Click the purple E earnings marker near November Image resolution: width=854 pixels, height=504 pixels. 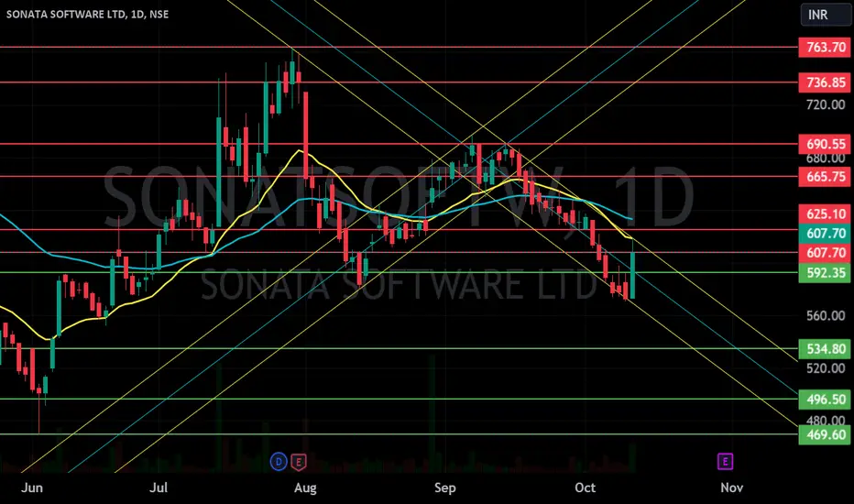[x=725, y=462]
